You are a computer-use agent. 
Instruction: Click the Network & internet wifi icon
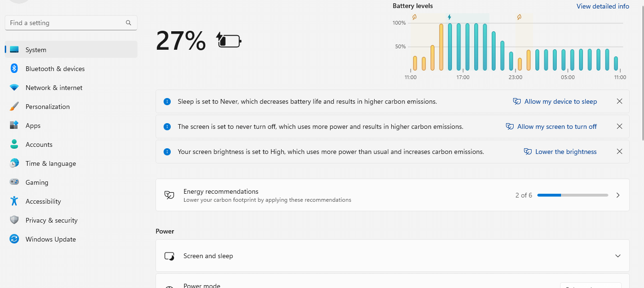[x=14, y=88]
